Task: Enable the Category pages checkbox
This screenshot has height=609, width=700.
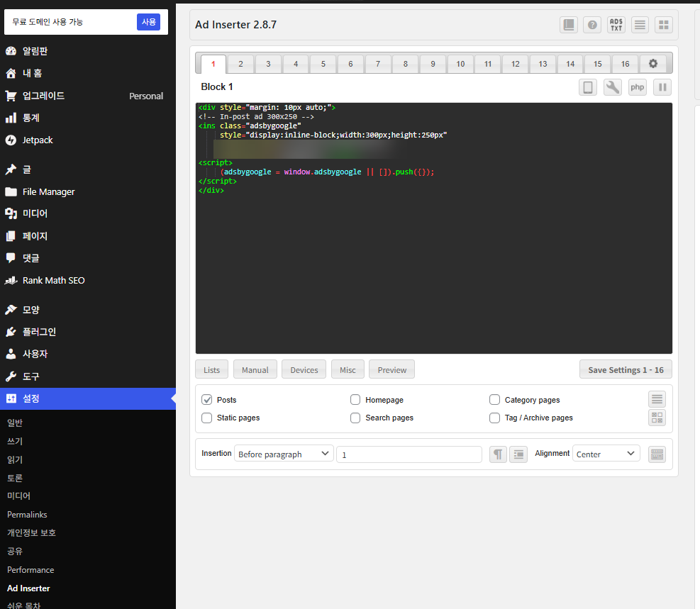Action: click(494, 400)
